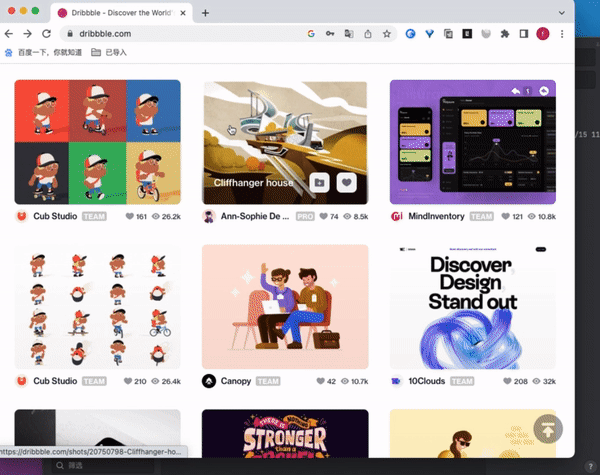Click 10Clouds avatar icon
This screenshot has width=600, height=475.
[396, 382]
